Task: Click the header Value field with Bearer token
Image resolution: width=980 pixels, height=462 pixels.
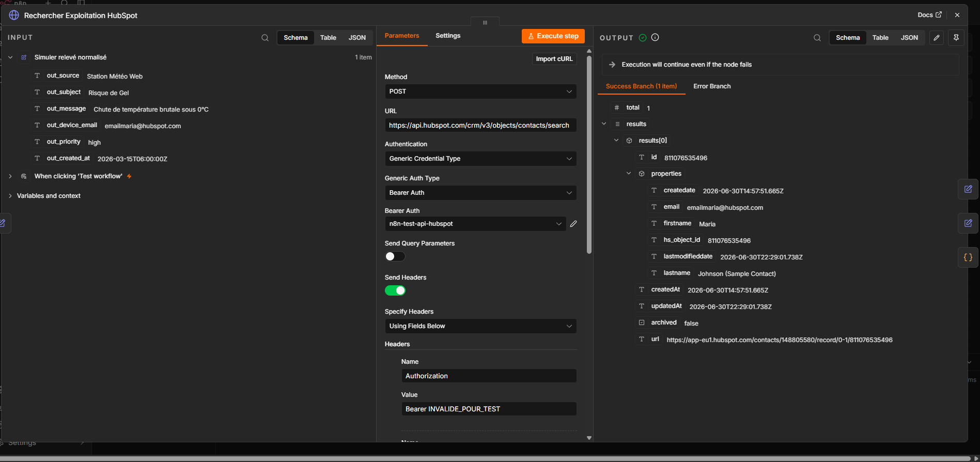Action: pos(489,409)
